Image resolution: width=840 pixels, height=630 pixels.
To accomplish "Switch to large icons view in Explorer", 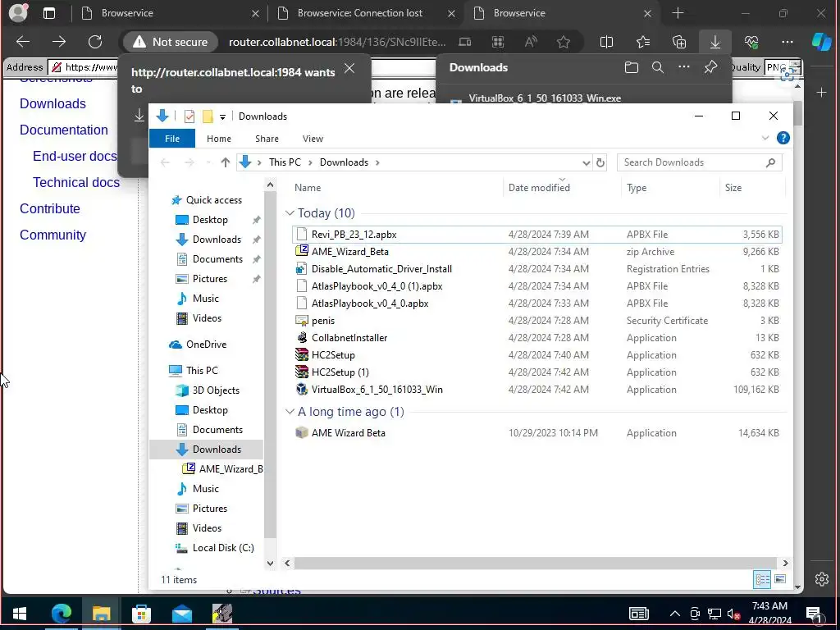I will [780, 579].
